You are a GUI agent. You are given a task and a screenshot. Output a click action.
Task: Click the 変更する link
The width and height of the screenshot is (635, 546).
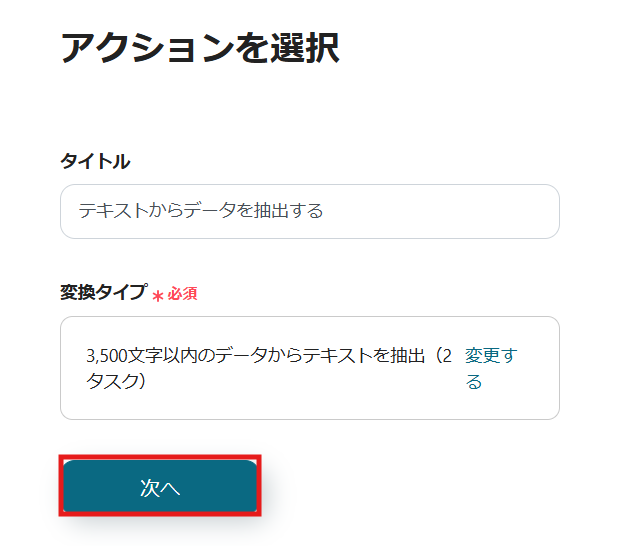[490, 368]
